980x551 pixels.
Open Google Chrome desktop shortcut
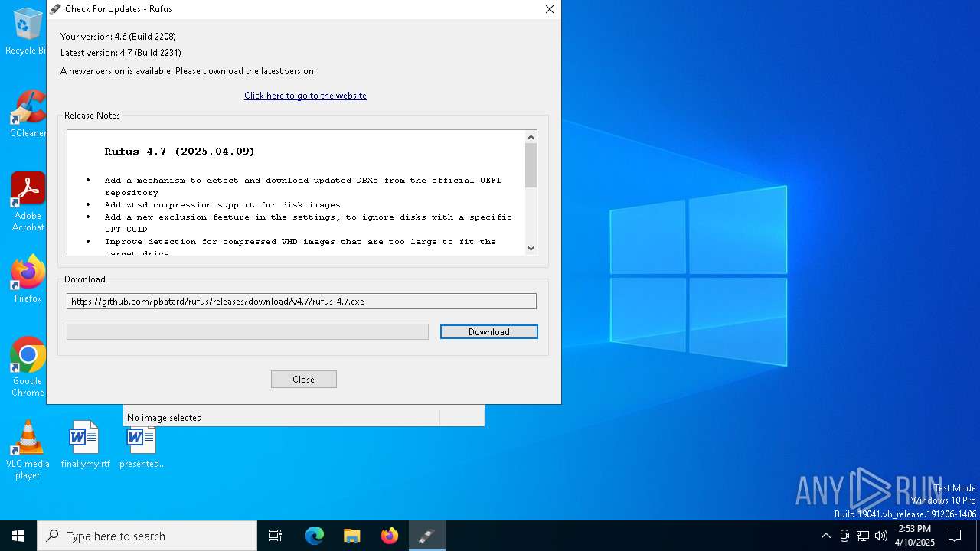(28, 367)
